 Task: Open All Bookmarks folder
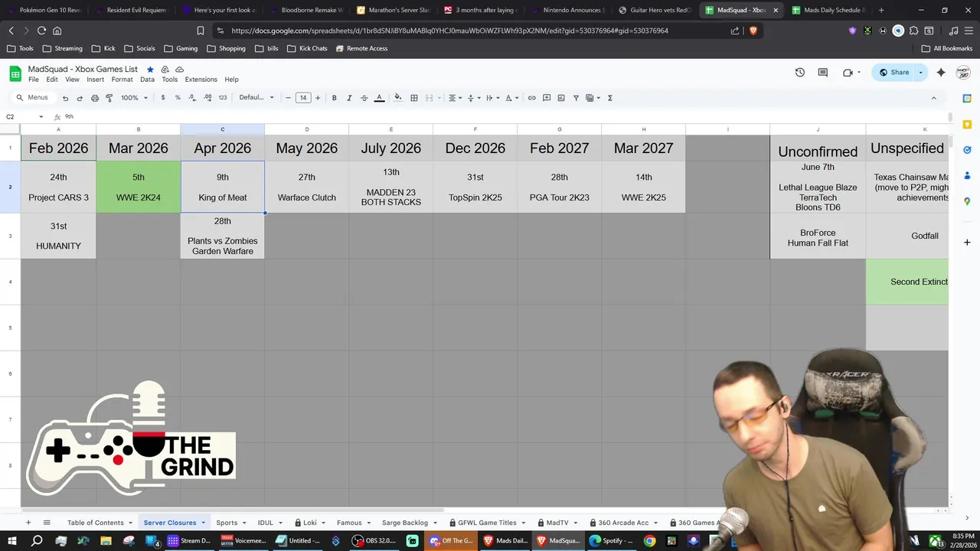[x=947, y=48]
